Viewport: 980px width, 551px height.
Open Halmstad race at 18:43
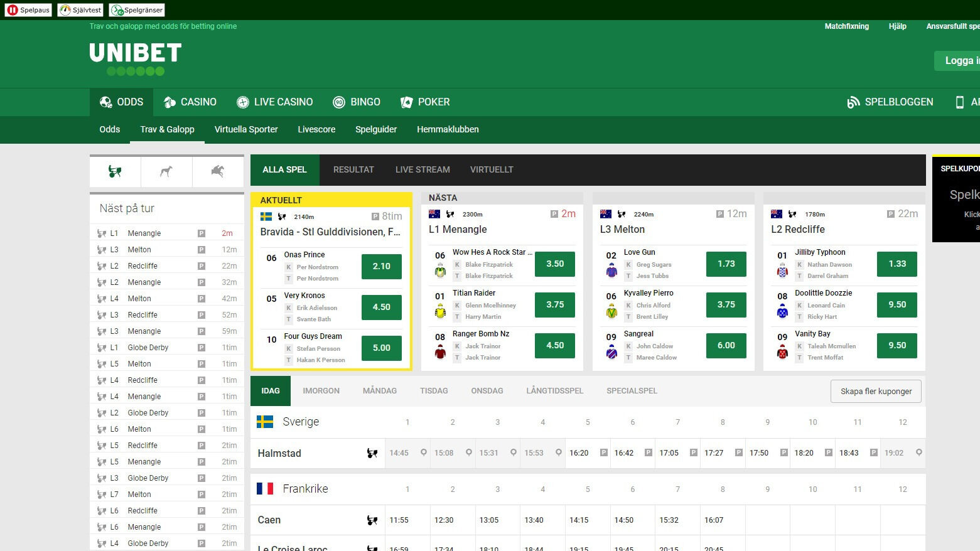[x=857, y=453]
